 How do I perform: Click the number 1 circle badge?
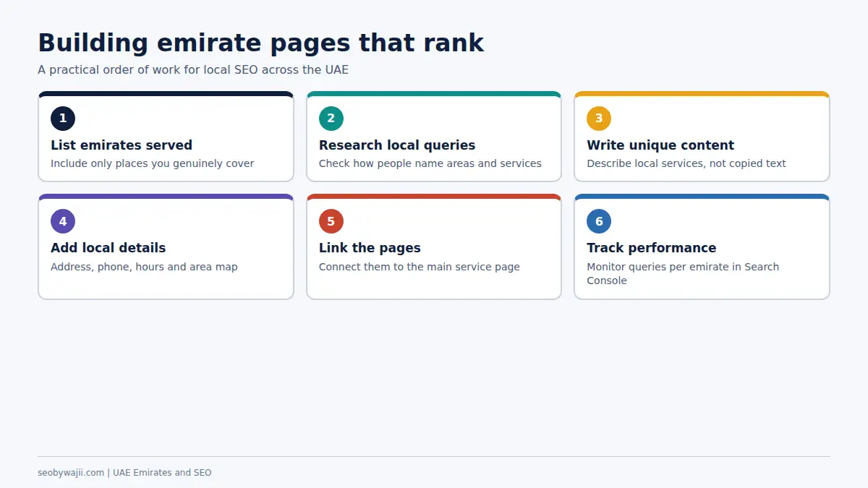[63, 119]
